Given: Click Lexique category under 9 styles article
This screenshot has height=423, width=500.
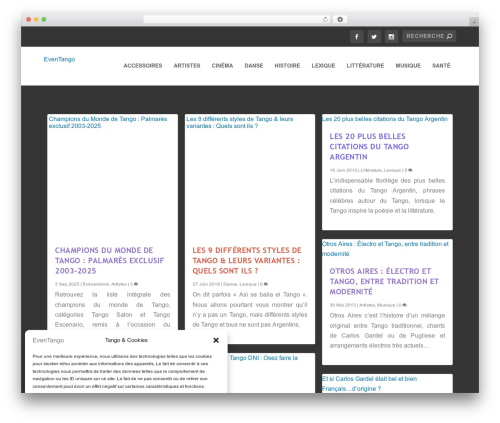Looking at the screenshot, I should coord(248,284).
